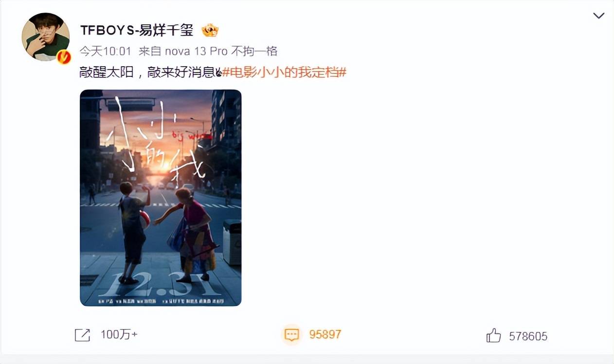The width and height of the screenshot is (614, 364).
Task: Open the 95897 comments count
Action: coord(325,334)
